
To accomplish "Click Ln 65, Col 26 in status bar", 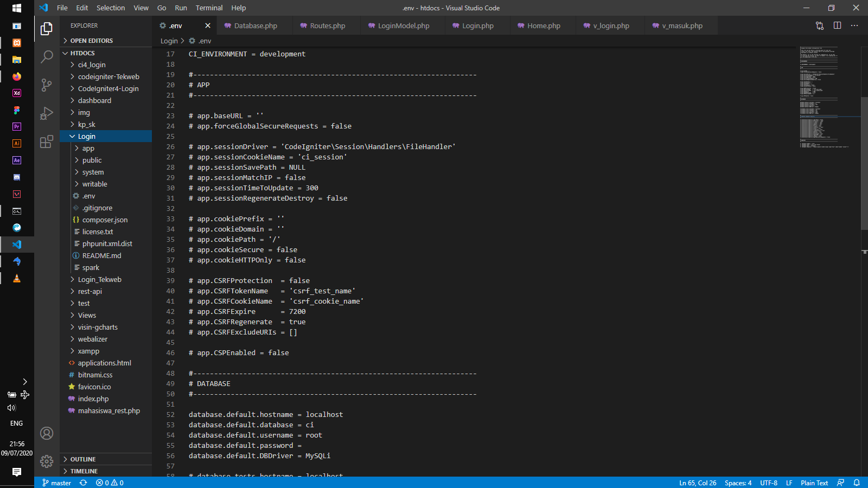I will pyautogui.click(x=698, y=483).
